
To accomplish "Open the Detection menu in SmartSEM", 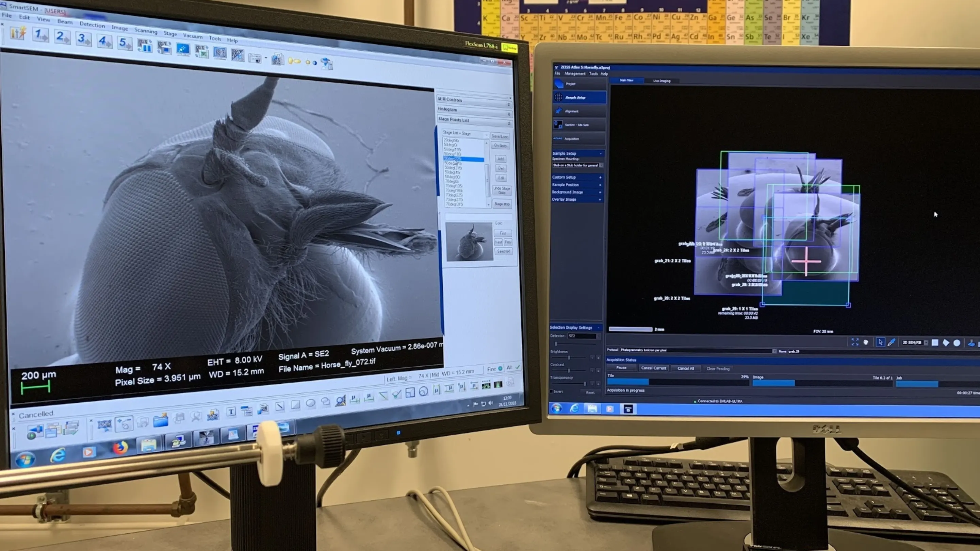I will point(92,25).
